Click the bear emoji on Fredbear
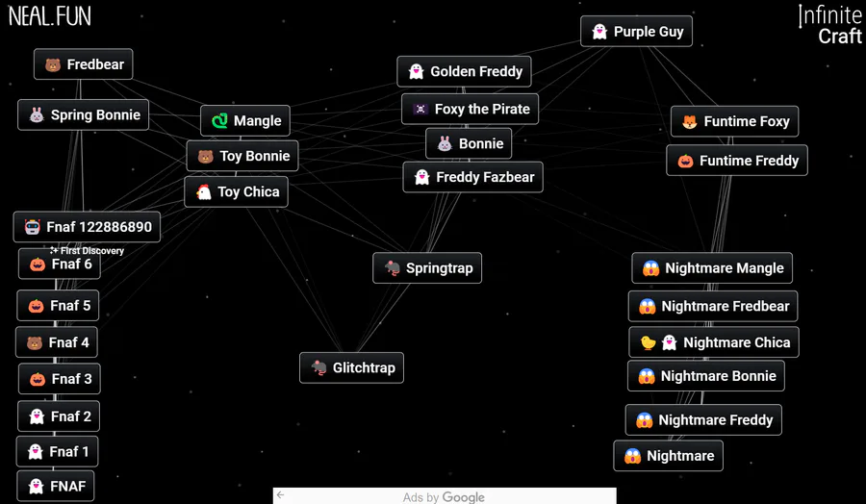The height and width of the screenshot is (504, 866). 53,65
